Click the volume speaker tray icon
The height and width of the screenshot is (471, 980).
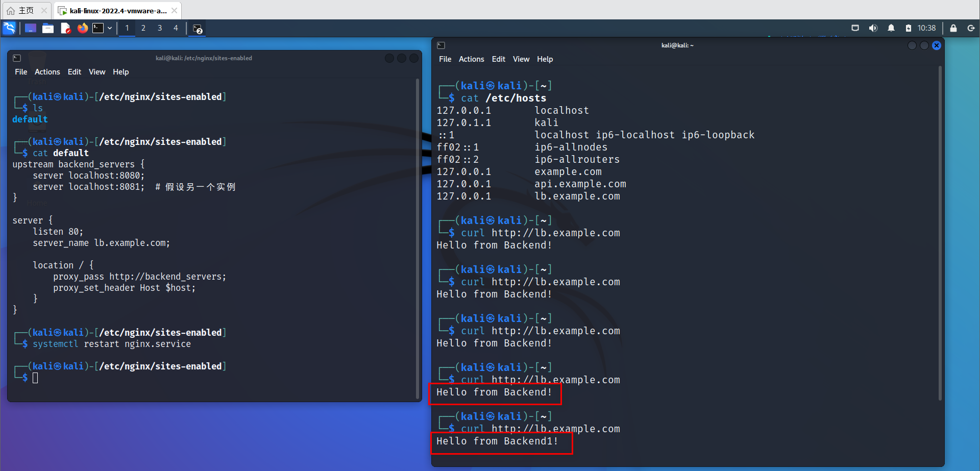pos(873,28)
